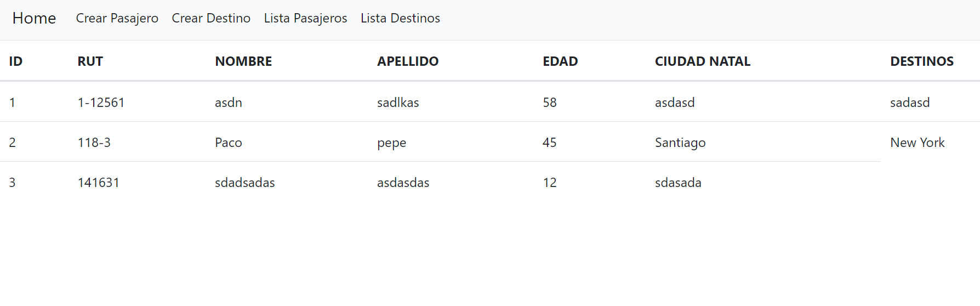The height and width of the screenshot is (306, 980).
Task: Select the sdadsadas name cell
Action: tap(245, 183)
